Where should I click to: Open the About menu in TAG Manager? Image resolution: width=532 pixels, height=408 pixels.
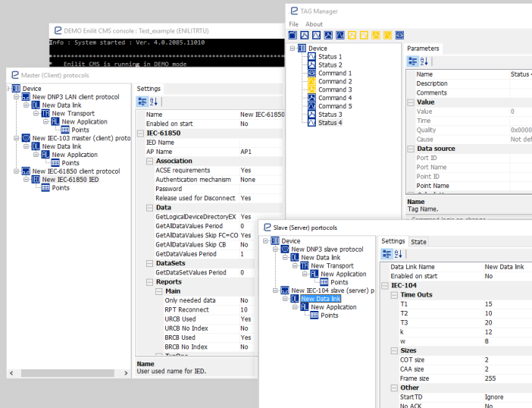pos(314,24)
